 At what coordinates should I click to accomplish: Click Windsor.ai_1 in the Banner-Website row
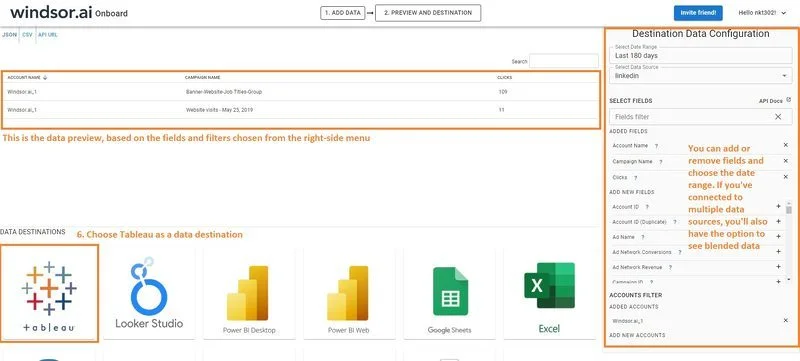[22, 92]
